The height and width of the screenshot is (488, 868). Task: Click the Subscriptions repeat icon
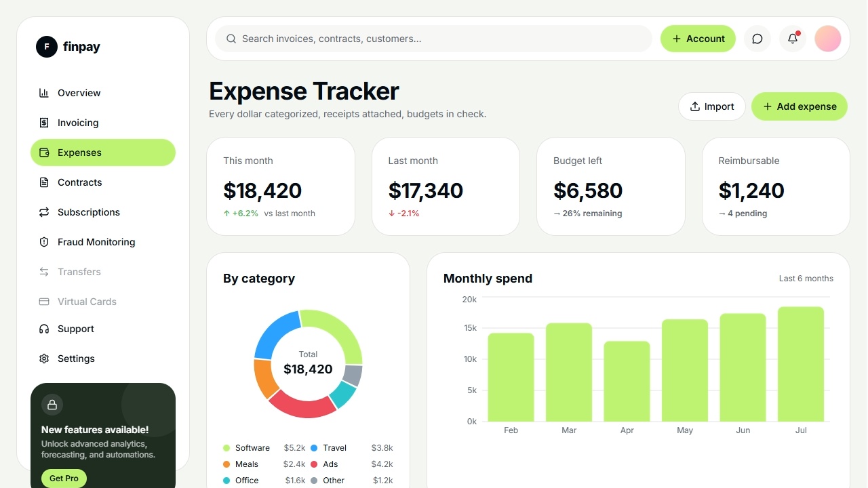[x=44, y=212]
